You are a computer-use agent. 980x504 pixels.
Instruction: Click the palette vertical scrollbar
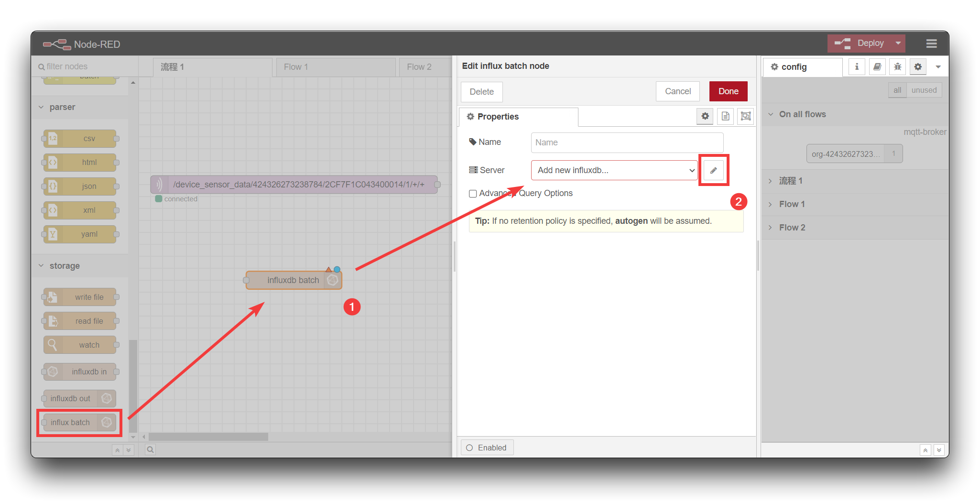click(x=133, y=385)
